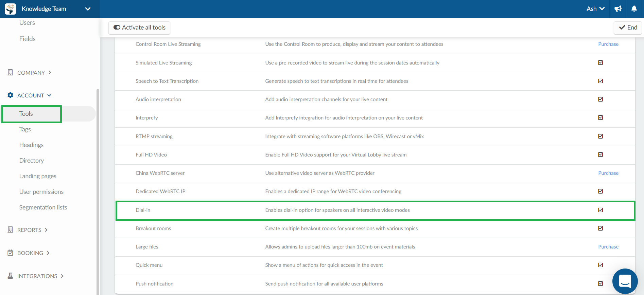Open Directory in the sidebar
This screenshot has height=295, width=644.
[32, 161]
